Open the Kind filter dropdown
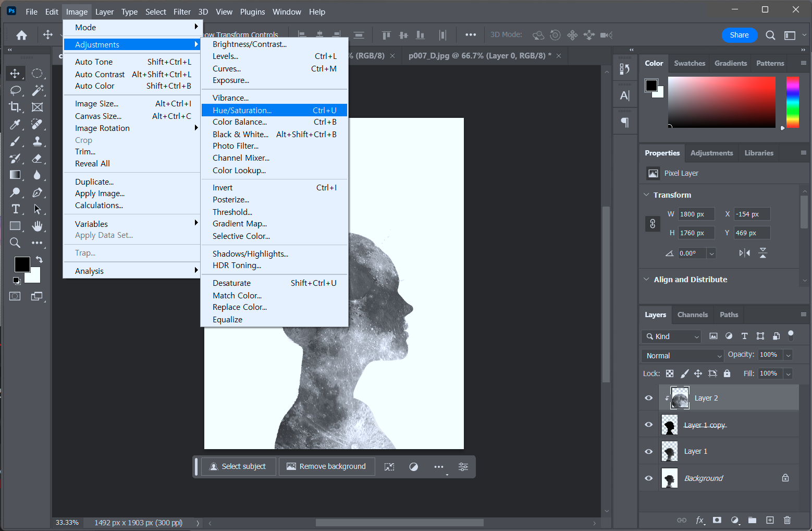 [671, 336]
